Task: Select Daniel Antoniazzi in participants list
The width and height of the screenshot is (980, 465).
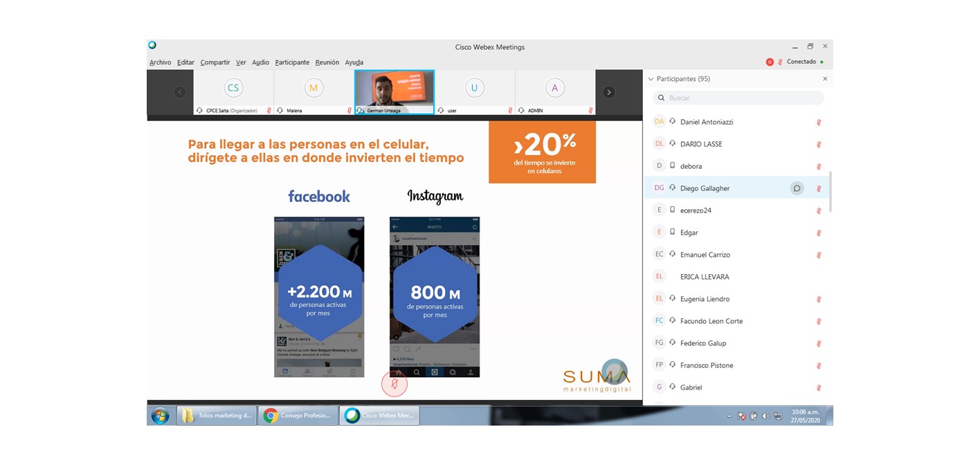Action: 738,122
